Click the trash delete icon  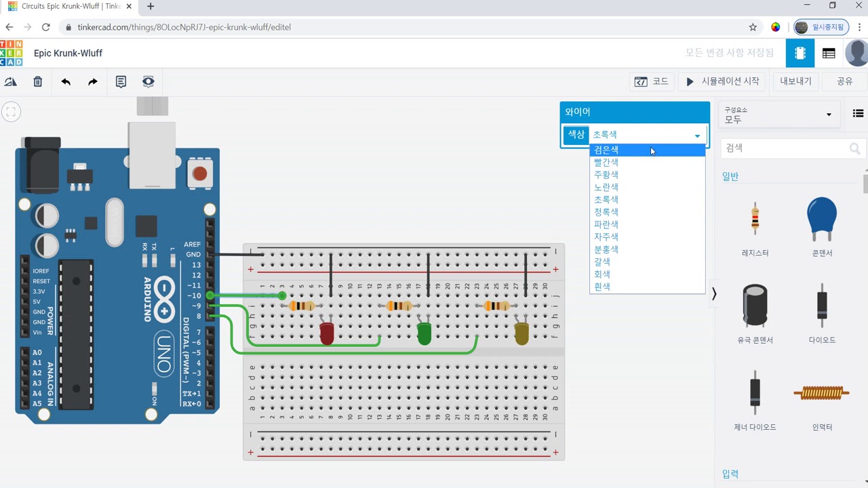pyautogui.click(x=38, y=82)
